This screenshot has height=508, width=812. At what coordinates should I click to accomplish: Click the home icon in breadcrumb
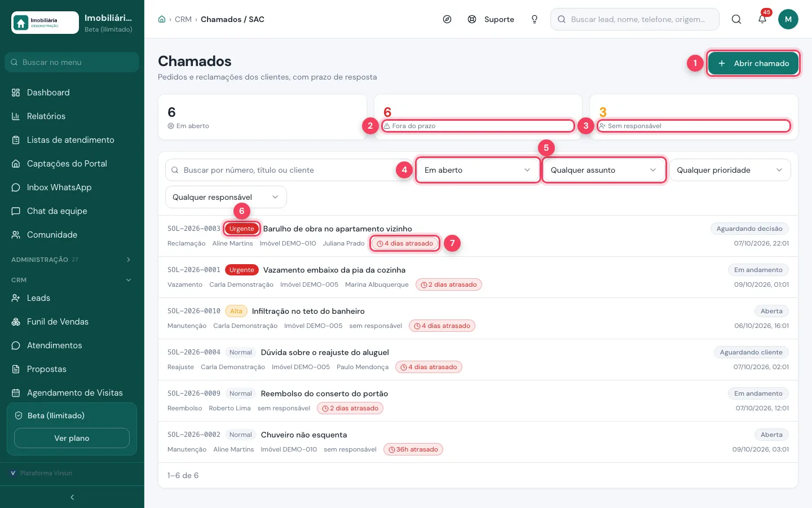[162, 19]
